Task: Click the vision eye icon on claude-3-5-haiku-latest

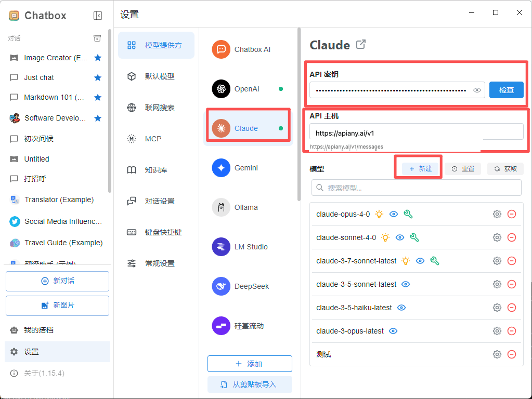Action: click(x=401, y=308)
